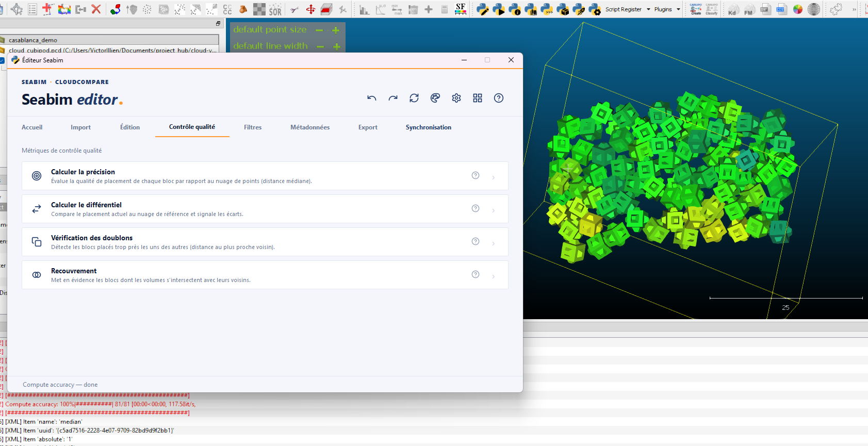This screenshot has height=446, width=868.
Task: Select the red translate/rotate cross tool
Action: pos(310,9)
